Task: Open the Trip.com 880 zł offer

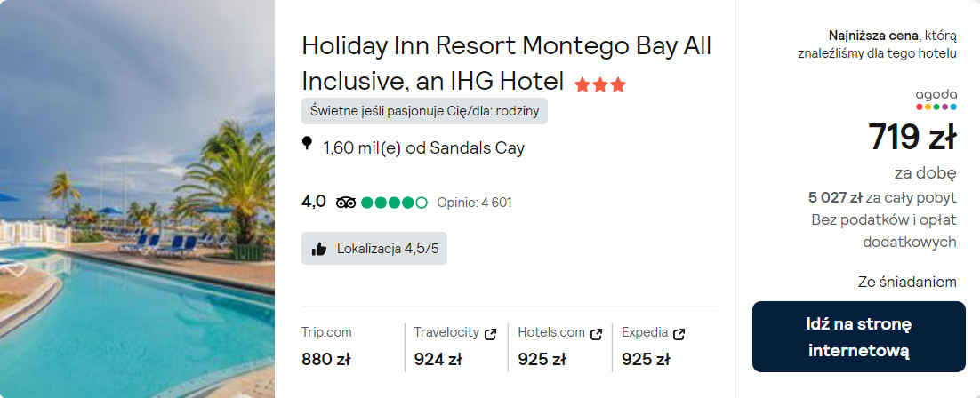Action: point(326,359)
